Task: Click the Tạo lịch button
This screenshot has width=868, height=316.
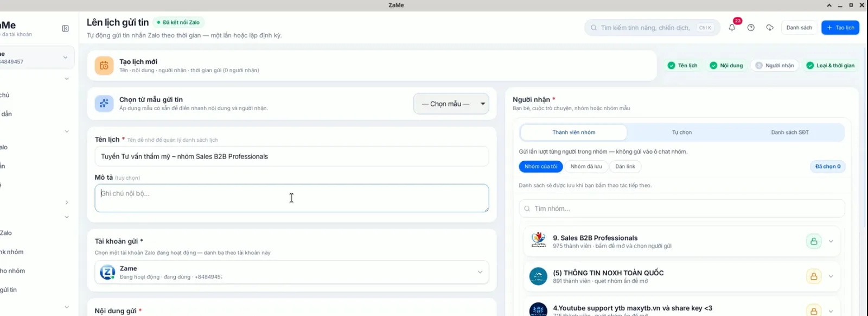Action: pyautogui.click(x=840, y=27)
